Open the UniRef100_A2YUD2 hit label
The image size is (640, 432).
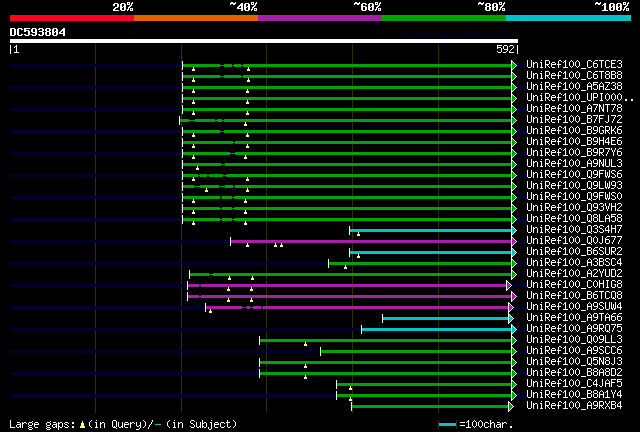[574, 274]
